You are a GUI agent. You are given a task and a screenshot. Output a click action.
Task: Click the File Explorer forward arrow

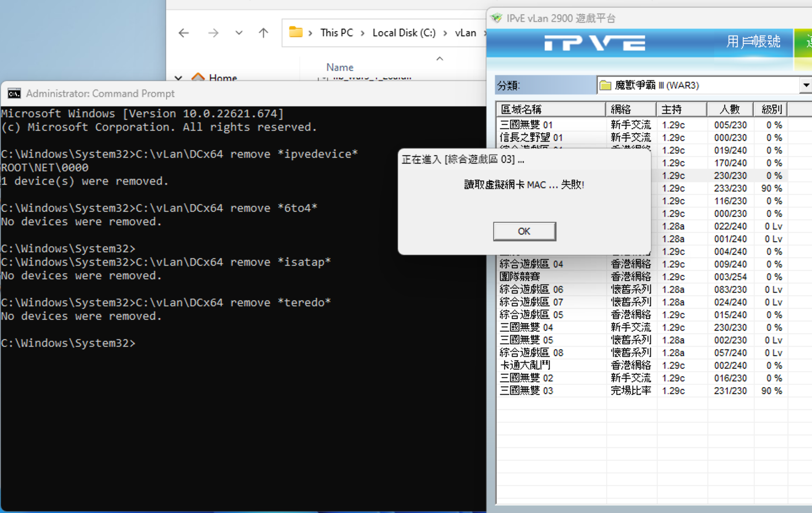pyautogui.click(x=213, y=33)
